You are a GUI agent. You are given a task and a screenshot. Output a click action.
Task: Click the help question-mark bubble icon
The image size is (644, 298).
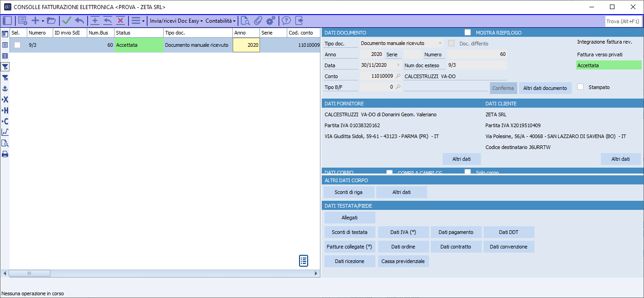pos(286,20)
